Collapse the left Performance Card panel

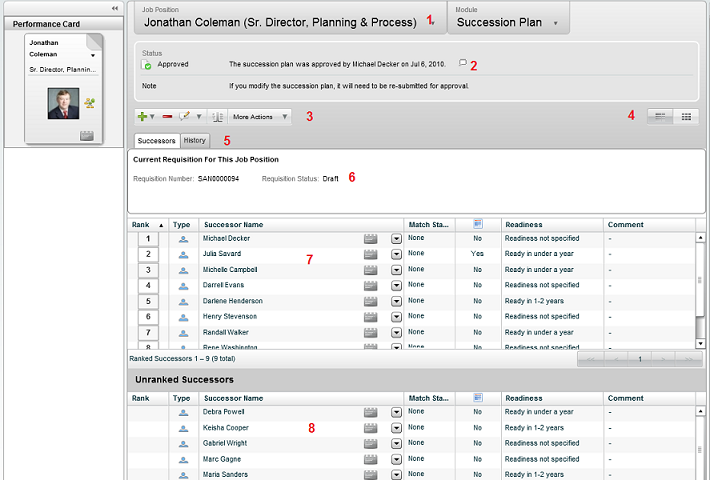115,8
